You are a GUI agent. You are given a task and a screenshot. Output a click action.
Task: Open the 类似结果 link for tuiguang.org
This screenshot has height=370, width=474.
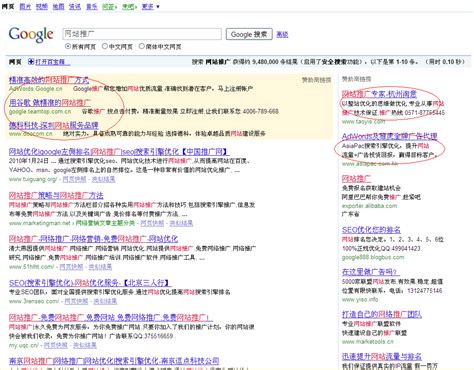pyautogui.click(x=103, y=179)
